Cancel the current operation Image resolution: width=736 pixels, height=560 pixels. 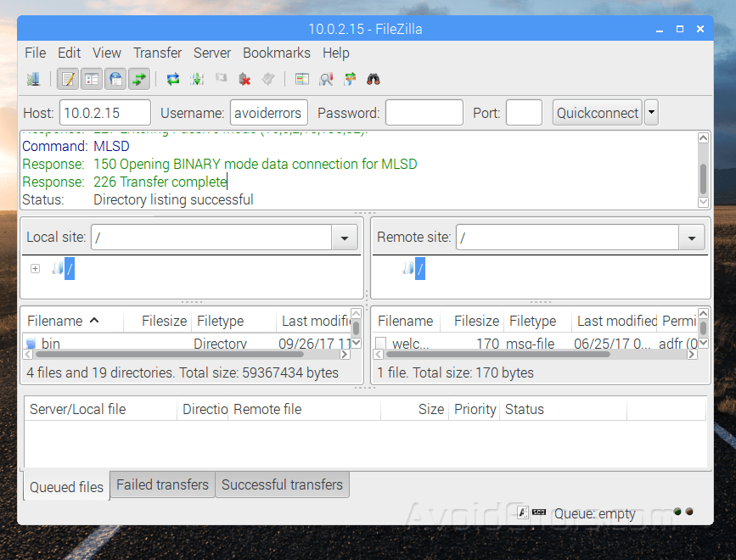[219, 79]
